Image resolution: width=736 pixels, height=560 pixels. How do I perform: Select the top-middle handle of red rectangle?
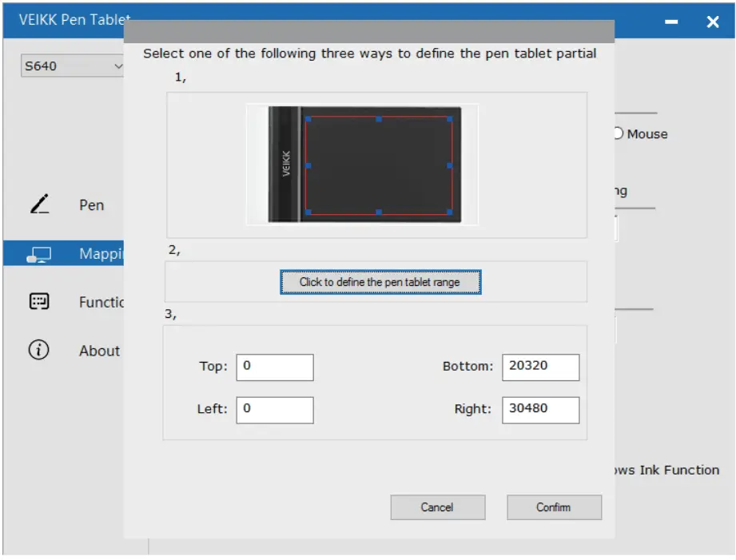(379, 119)
